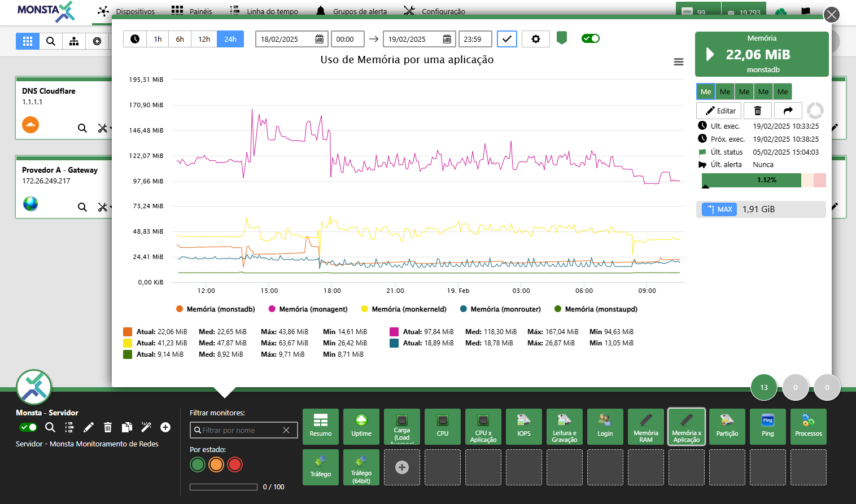Screen dimensions: 856x504
Task: Add item with circled plus icon
Action: point(165,427)
